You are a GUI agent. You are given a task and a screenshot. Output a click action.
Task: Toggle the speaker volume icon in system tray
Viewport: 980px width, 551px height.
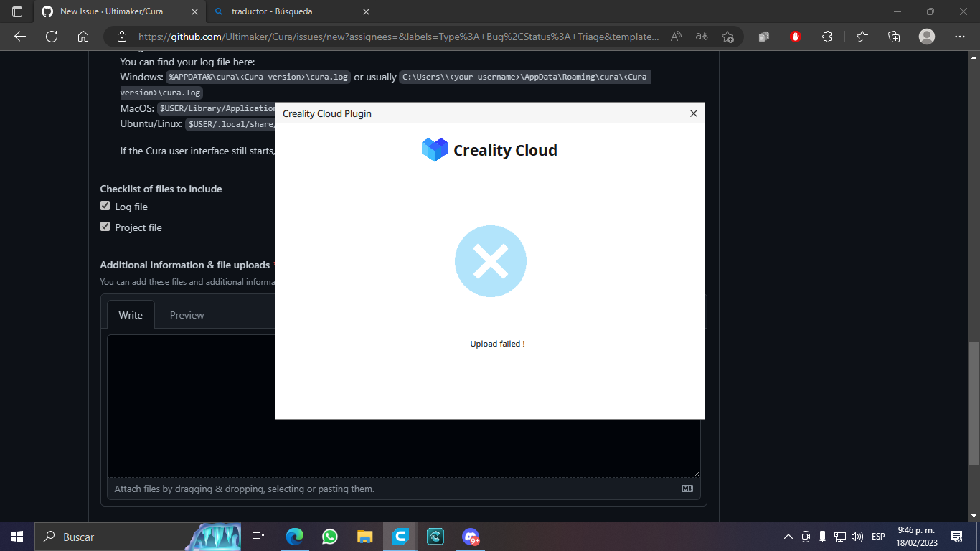[857, 536]
